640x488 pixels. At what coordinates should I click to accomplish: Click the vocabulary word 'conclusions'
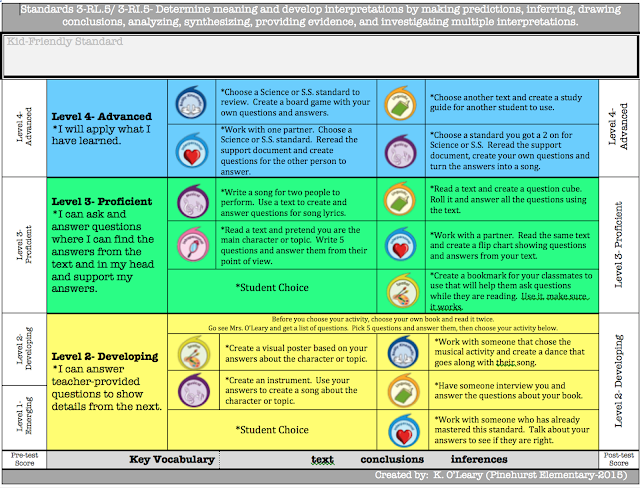[x=392, y=459]
